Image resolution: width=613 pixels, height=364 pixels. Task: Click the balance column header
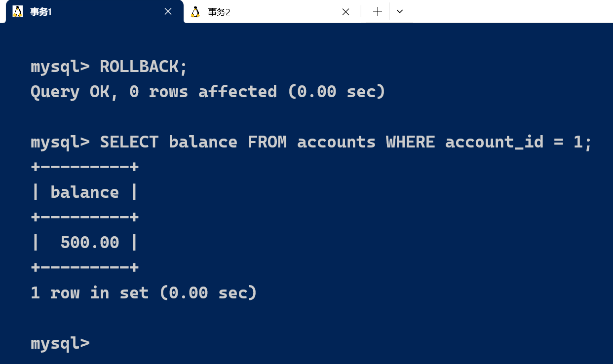(x=84, y=192)
